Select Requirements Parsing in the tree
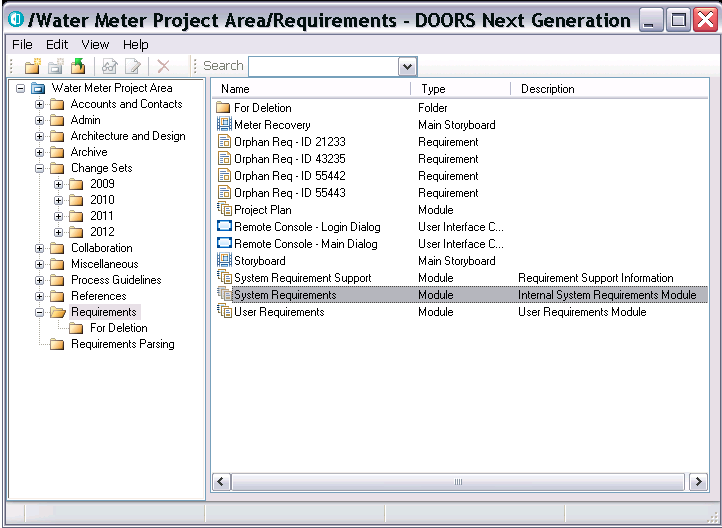Image resolution: width=722 pixels, height=528 pixels. click(x=122, y=344)
